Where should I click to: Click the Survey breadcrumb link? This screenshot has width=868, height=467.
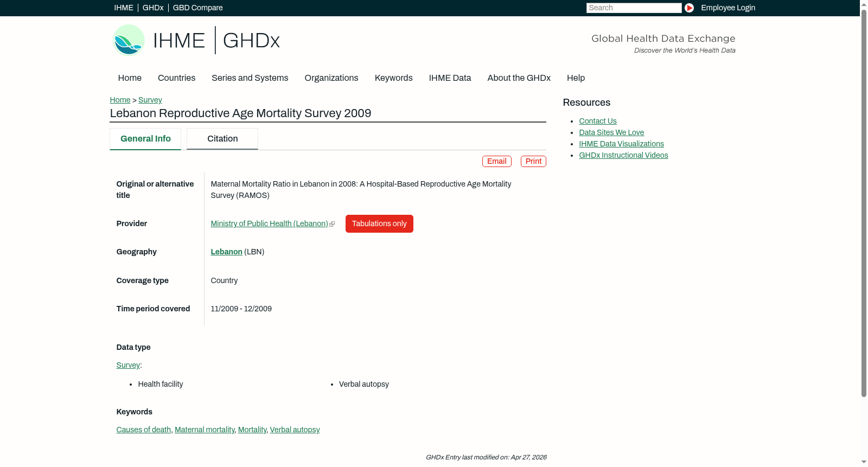pyautogui.click(x=150, y=100)
